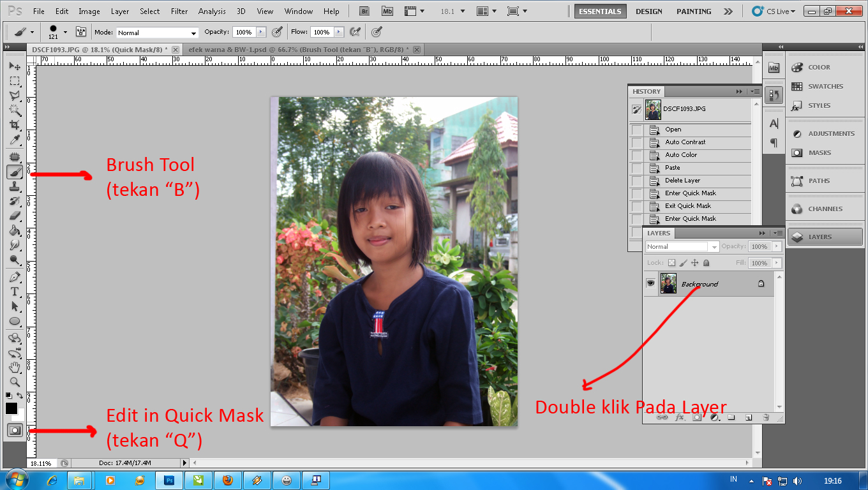Open the Filter menu
The image size is (868, 490).
(x=179, y=11)
